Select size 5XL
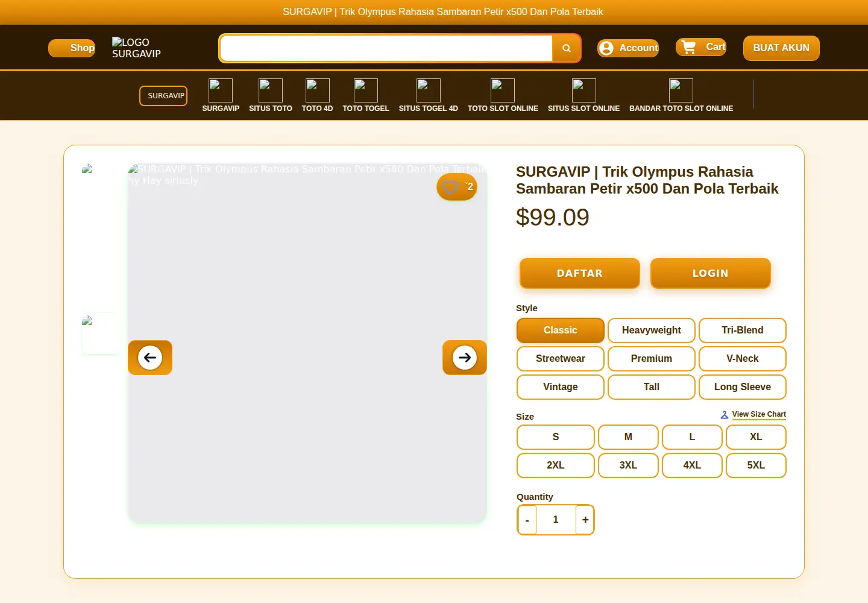Viewport: 868px width, 603px height. [756, 466]
